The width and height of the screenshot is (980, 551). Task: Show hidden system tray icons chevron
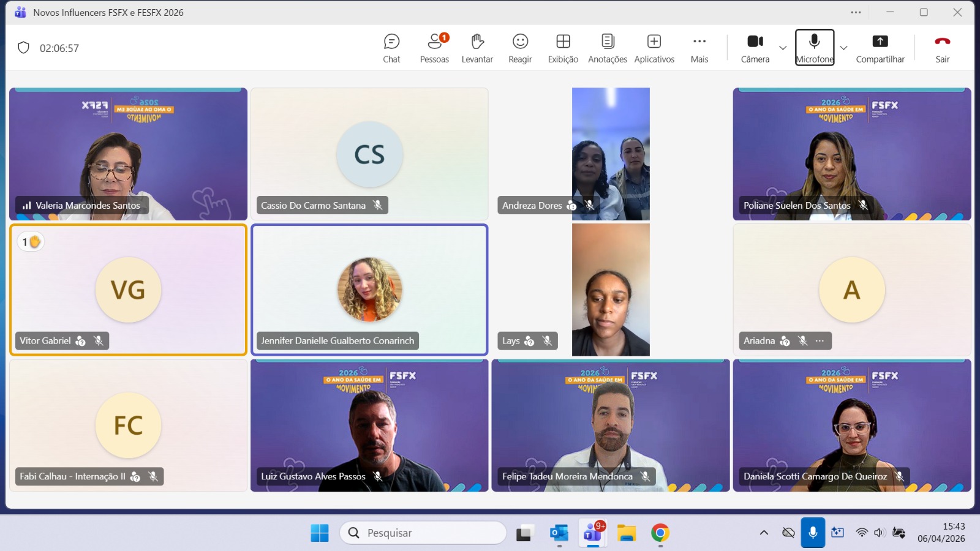764,533
